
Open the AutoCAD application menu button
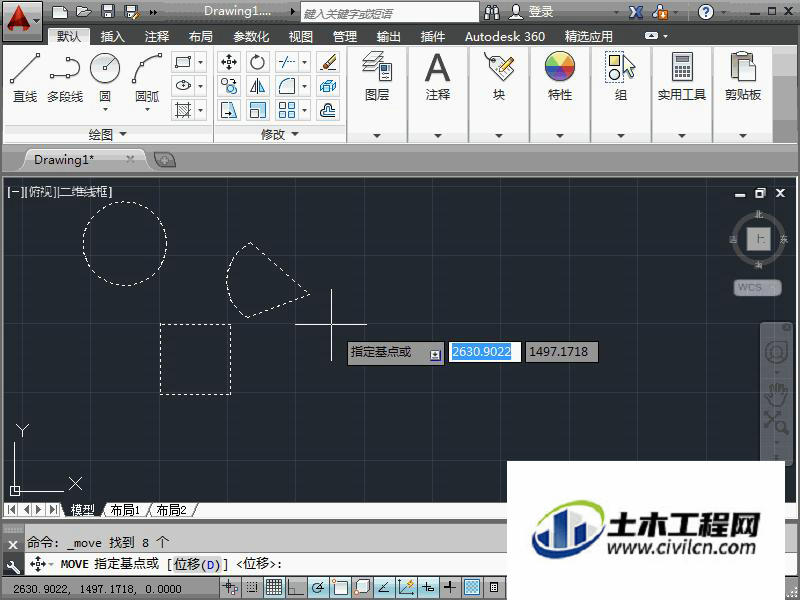[22, 19]
